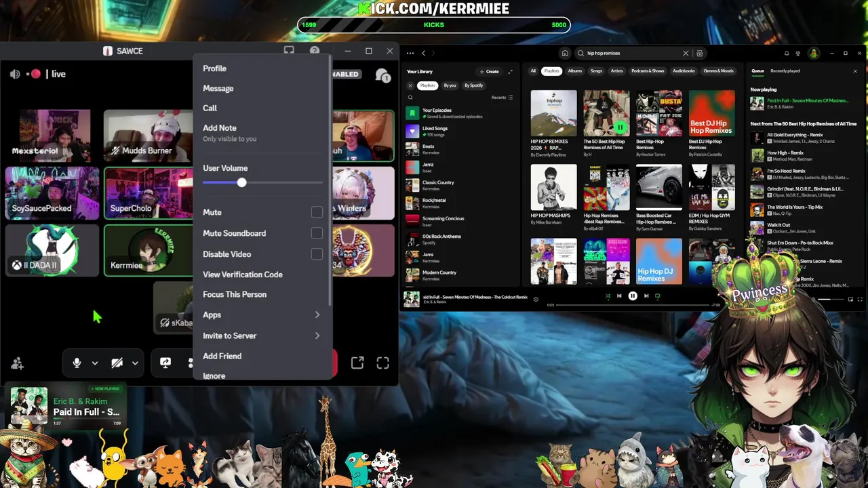Image resolution: width=868 pixels, height=488 pixels.
Task: Choose Focus This Person
Action: [x=261, y=294]
